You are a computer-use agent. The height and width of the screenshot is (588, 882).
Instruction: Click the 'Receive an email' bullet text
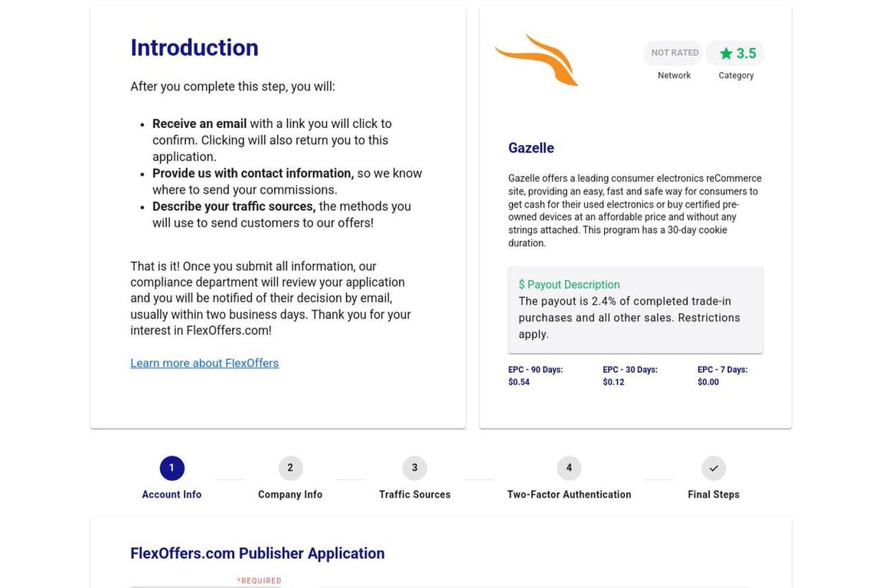click(199, 124)
